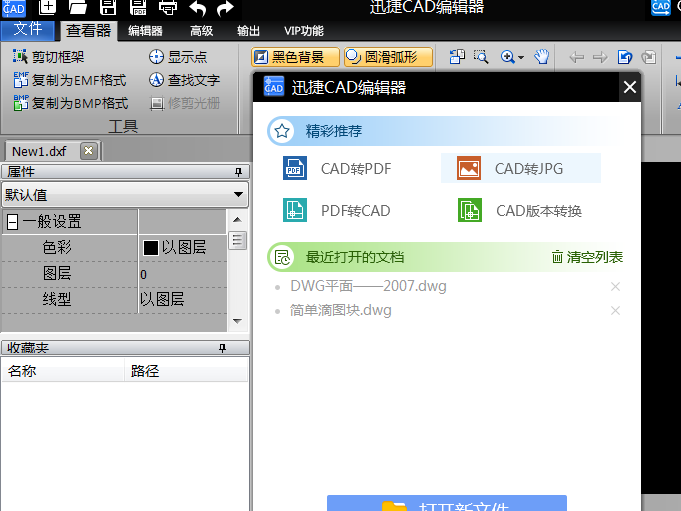The height and width of the screenshot is (511, 681).
Task: Switch to the 高级 tab
Action: 202,31
